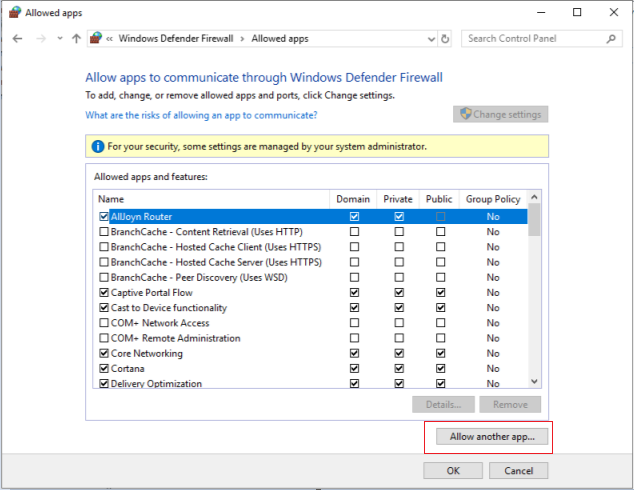Image resolution: width=634 pixels, height=490 pixels.
Task: Select Cast to Device functionality row text
Action: (x=169, y=308)
